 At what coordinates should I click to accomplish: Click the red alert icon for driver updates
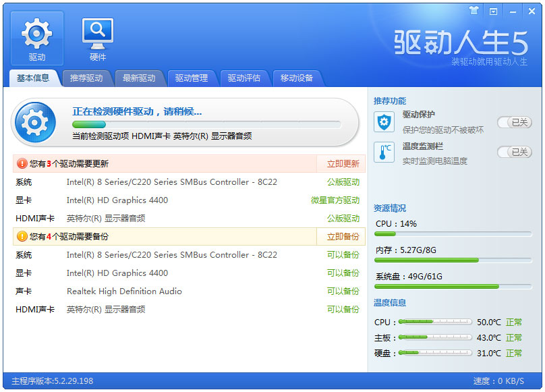click(x=22, y=163)
